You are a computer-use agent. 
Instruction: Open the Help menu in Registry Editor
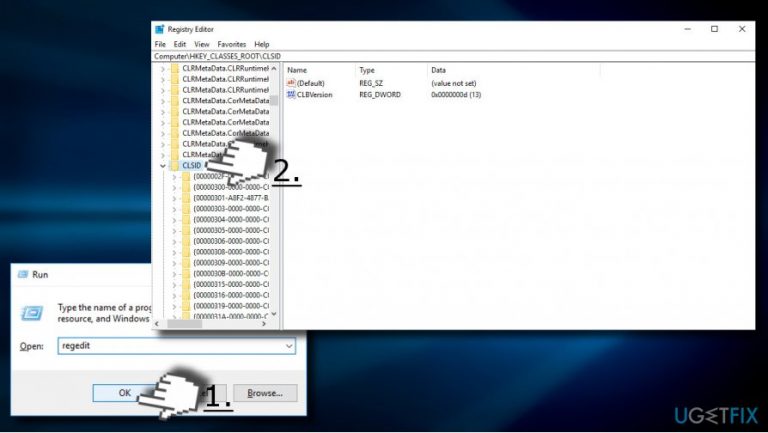point(262,44)
